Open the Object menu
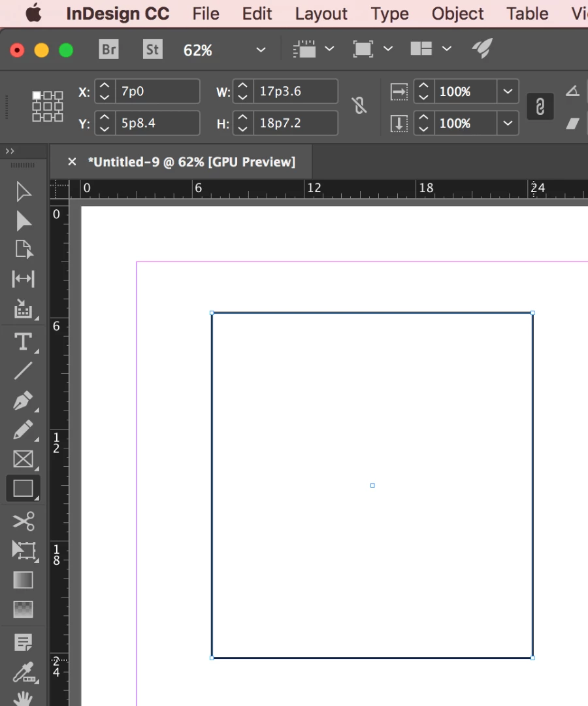Image resolution: width=588 pixels, height=706 pixels. click(457, 14)
